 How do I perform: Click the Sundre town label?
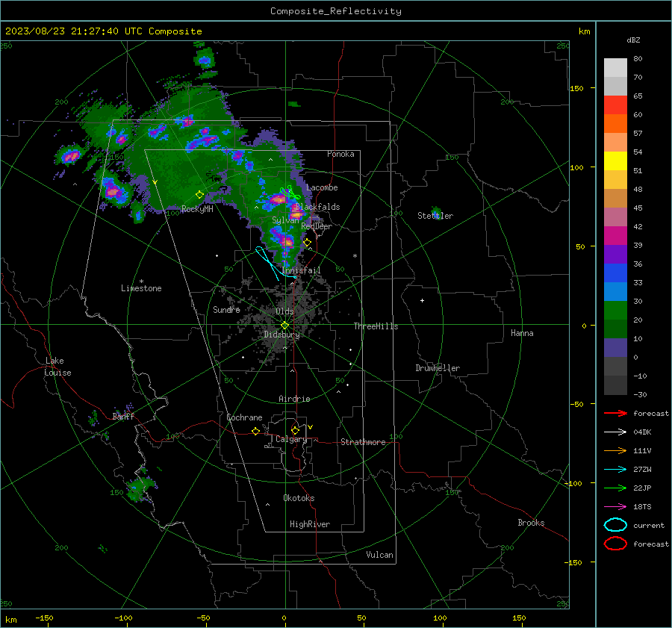[x=226, y=309]
